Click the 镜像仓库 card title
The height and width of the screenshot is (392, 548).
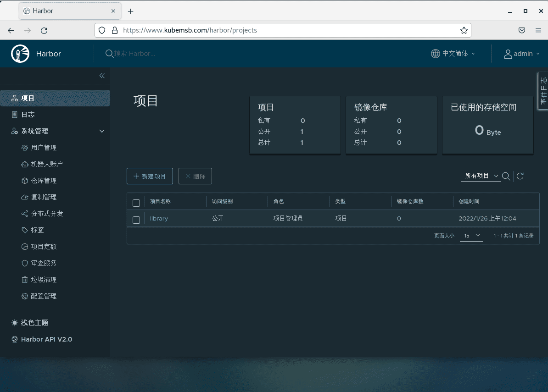[370, 107]
